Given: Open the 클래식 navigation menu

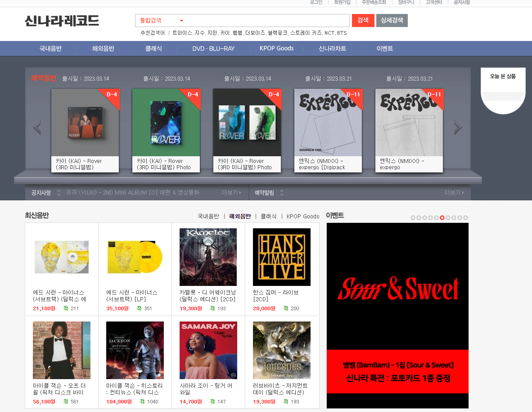Looking at the screenshot, I should click(x=153, y=49).
